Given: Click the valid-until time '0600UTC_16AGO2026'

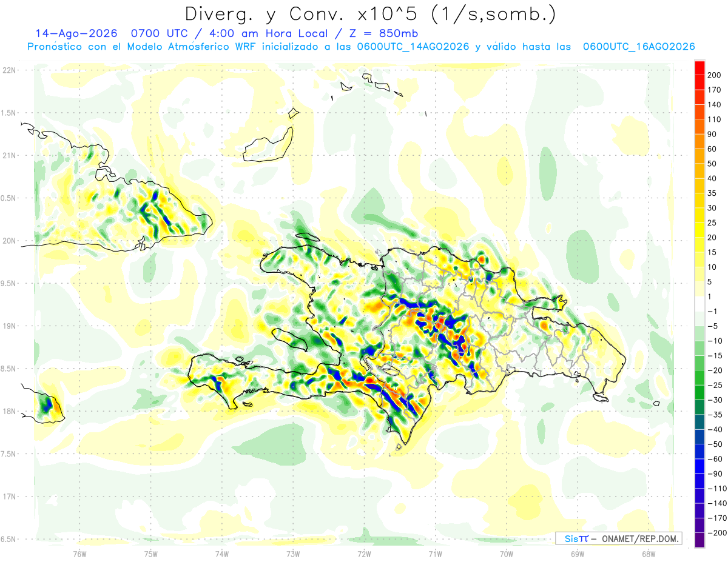Looking at the screenshot, I should [x=639, y=47].
